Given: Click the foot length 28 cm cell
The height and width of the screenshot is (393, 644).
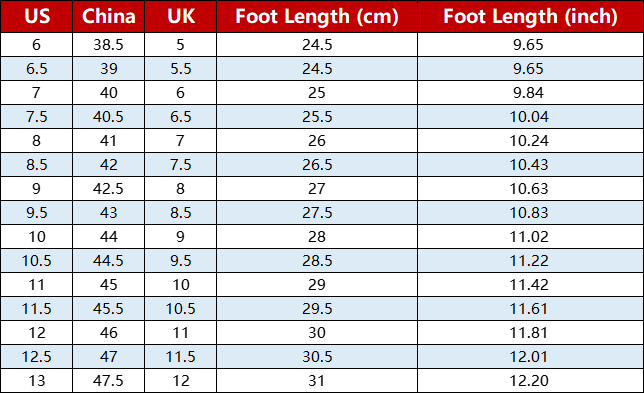Looking at the screenshot, I should coord(317,237).
